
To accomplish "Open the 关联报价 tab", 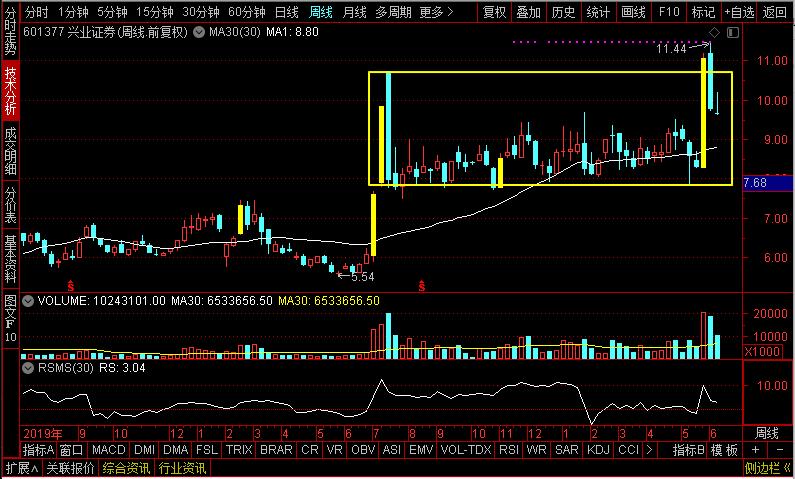I will point(70,468).
